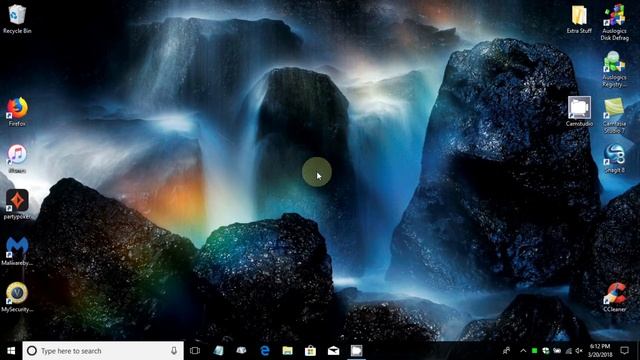Image resolution: width=640 pixels, height=360 pixels.
Task: Select the Auslogics Registry shortcut
Action: (x=614, y=69)
